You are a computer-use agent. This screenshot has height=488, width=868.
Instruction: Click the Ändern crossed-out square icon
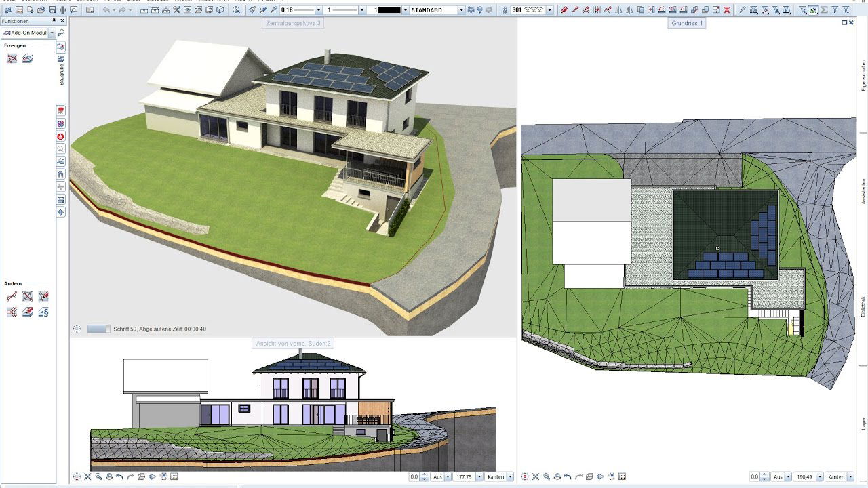pyautogui.click(x=27, y=296)
